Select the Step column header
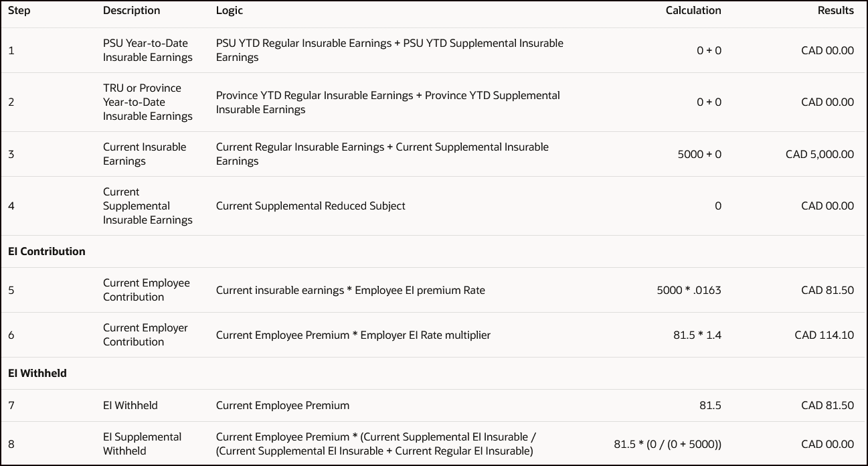Viewport: 868px width, 466px height. pos(19,11)
